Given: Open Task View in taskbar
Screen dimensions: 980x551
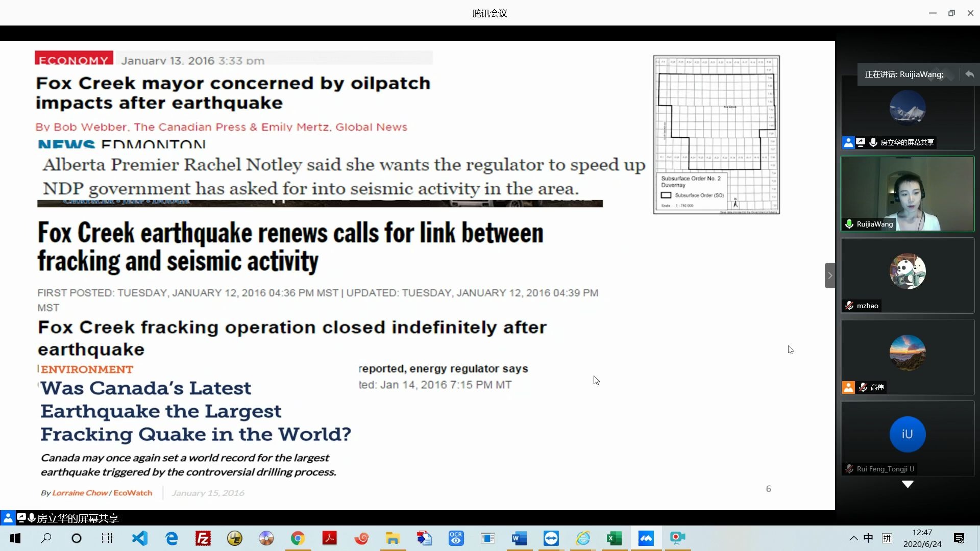Looking at the screenshot, I should click(x=107, y=538).
